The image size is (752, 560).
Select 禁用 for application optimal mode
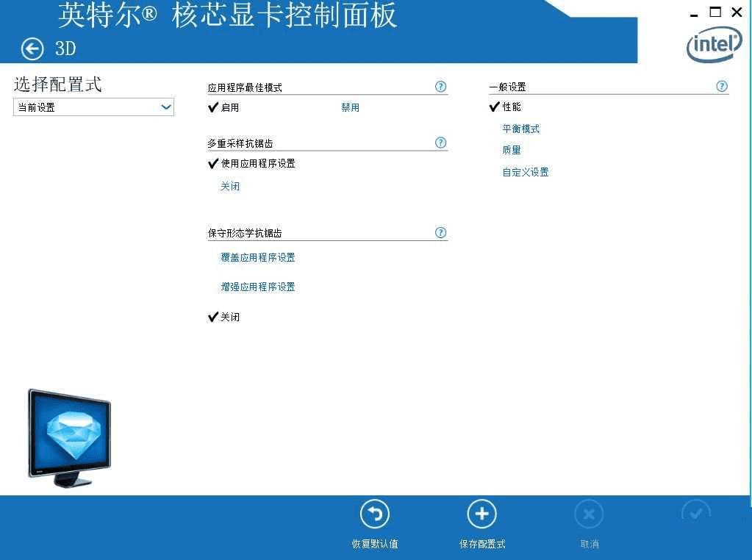point(350,107)
